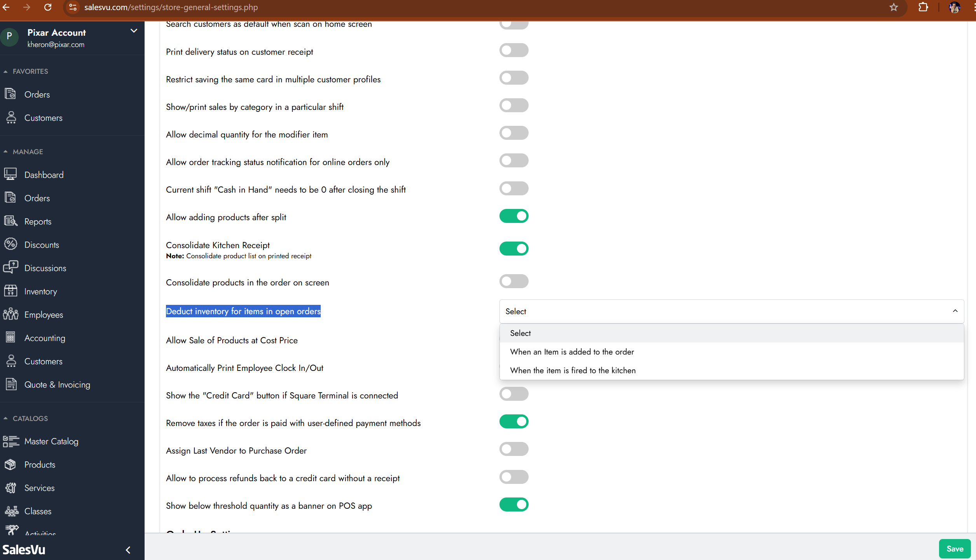Image resolution: width=976 pixels, height=560 pixels.
Task: Enable Consolidate products in the order on screen
Action: point(513,282)
